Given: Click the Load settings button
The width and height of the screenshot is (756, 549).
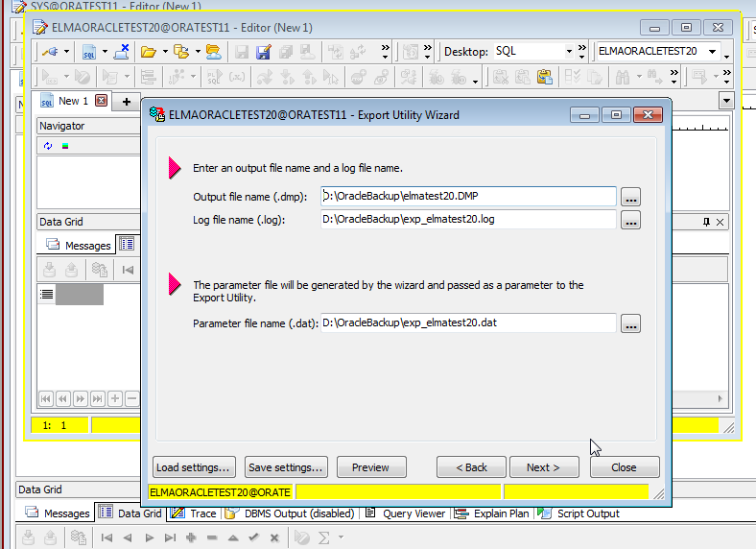Looking at the screenshot, I should click(193, 467).
